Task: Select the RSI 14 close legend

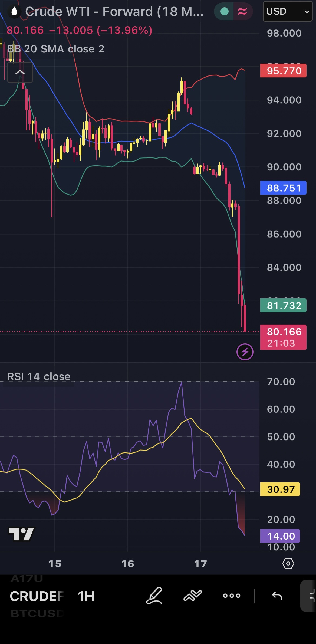Action: pos(39,377)
